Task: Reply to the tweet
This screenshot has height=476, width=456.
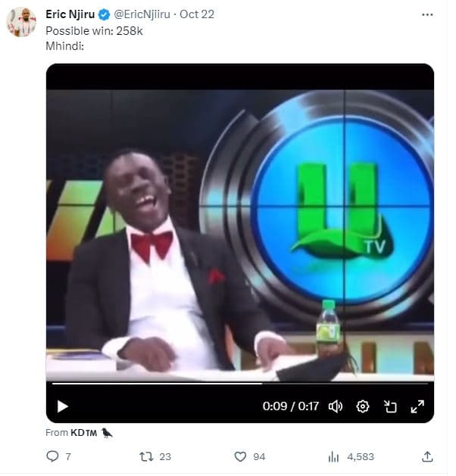Action: point(53,456)
